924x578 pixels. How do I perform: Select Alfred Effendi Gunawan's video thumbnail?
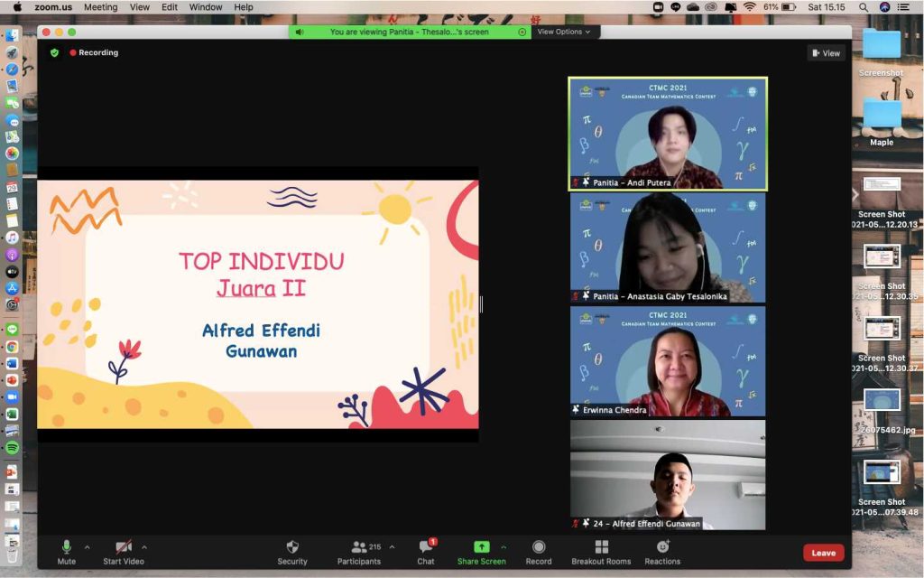click(668, 475)
